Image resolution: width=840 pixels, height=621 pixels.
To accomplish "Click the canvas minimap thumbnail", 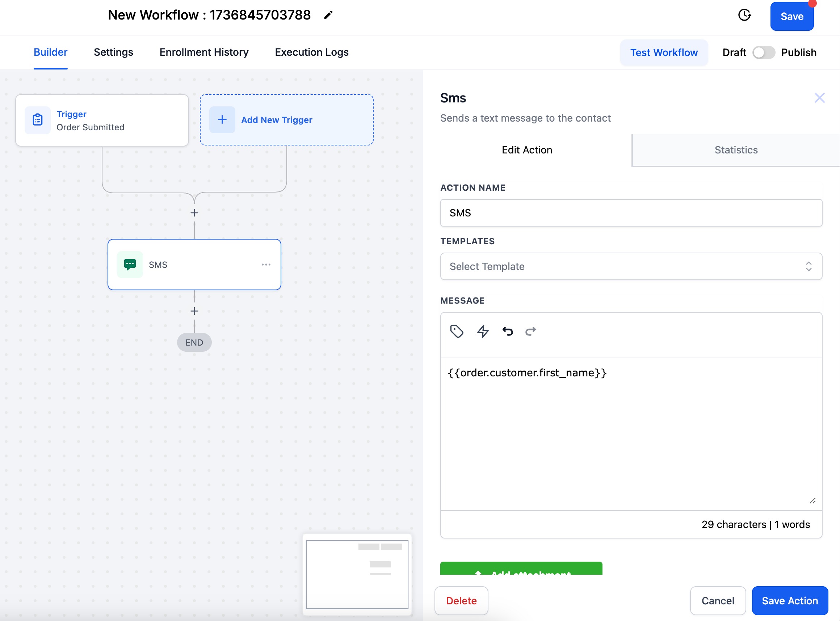I will pos(357,574).
